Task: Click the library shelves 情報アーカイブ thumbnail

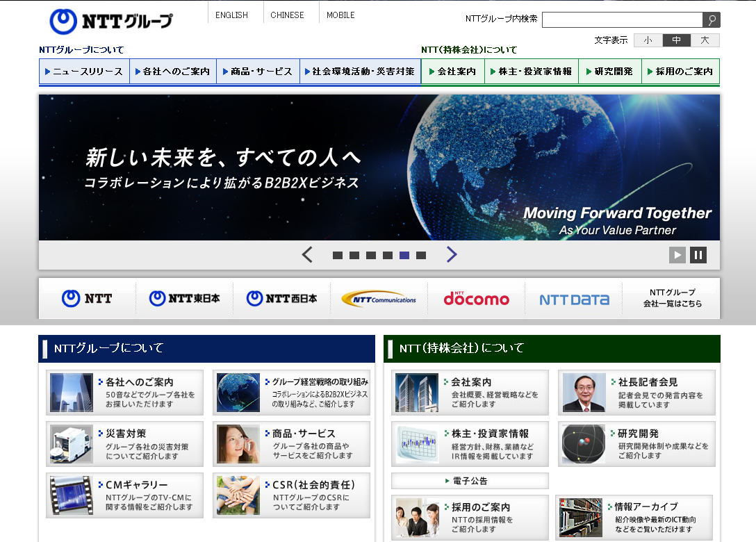Action: click(x=581, y=518)
